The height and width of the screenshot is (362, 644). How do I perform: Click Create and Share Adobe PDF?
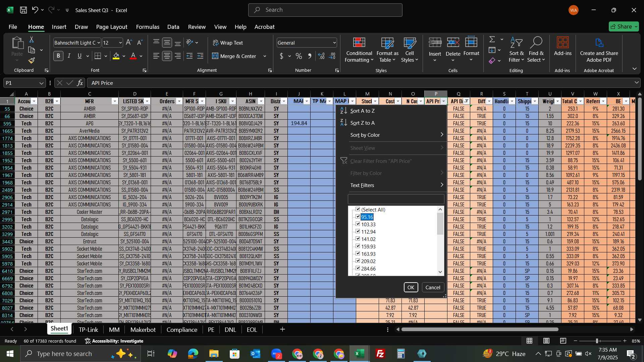pyautogui.click(x=599, y=50)
